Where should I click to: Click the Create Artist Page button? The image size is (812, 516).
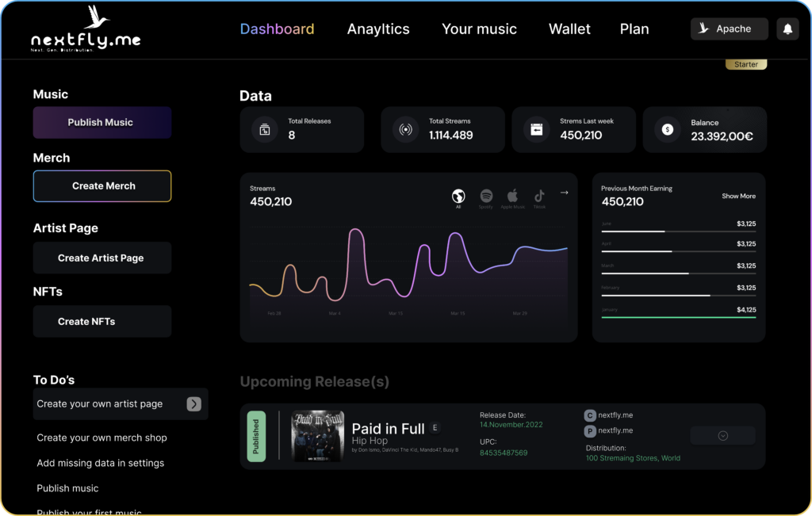[102, 258]
